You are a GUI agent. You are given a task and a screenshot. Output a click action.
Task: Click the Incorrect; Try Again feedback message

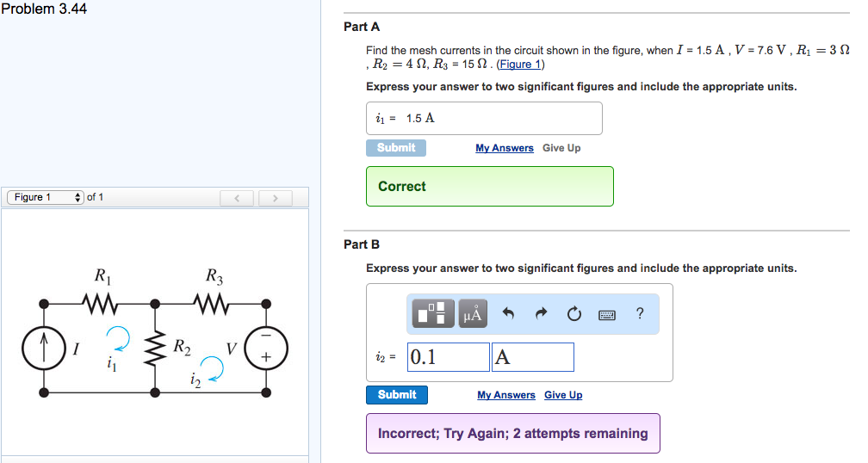pyautogui.click(x=512, y=433)
